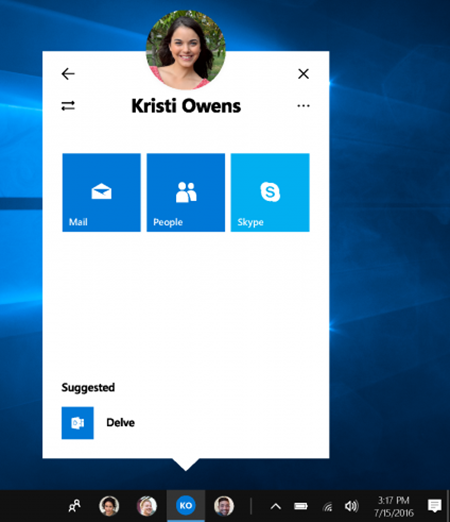
Task: Open the first pinned contact with dark hair
Action: click(109, 506)
